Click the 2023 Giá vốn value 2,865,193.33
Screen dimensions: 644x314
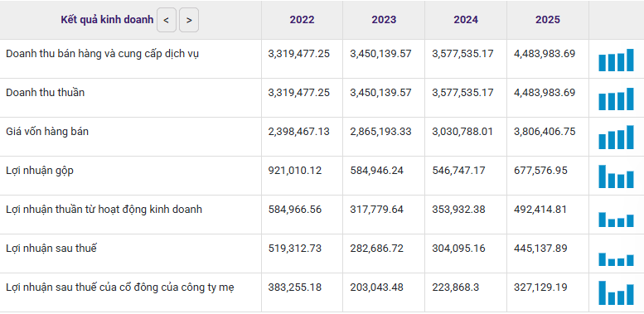(380, 132)
